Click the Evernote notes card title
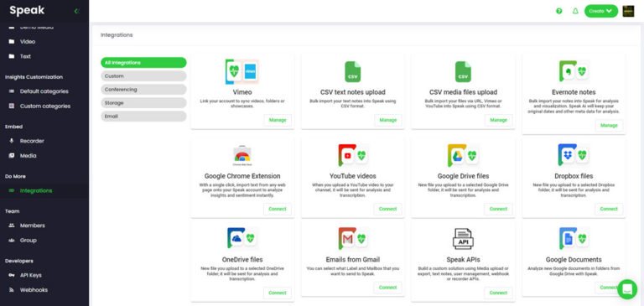Viewport: 644px width, 306px height. coord(574,92)
